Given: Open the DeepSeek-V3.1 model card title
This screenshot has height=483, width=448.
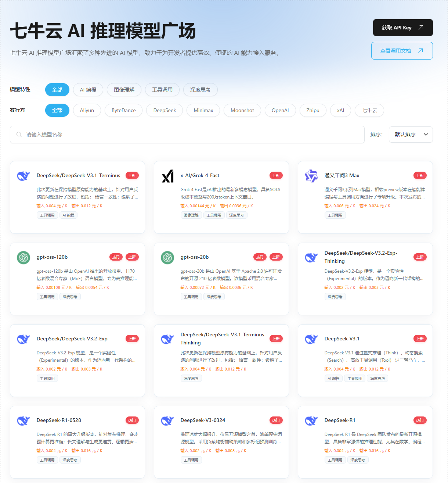Looking at the screenshot, I should coord(342,339).
